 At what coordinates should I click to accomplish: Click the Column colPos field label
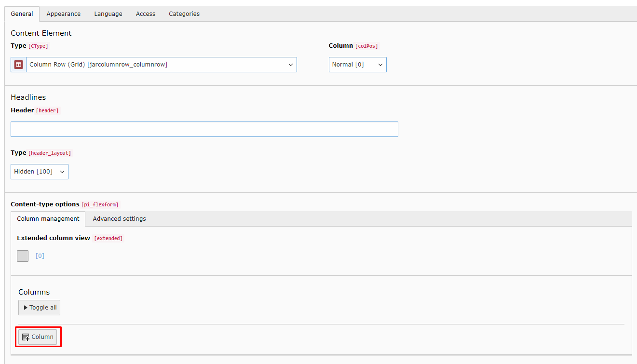(340, 46)
